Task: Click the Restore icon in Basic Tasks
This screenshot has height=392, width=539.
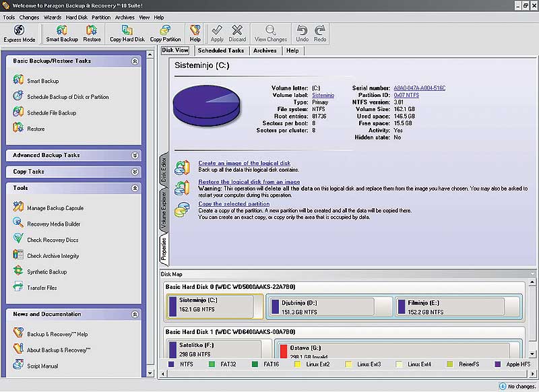Action: point(18,128)
